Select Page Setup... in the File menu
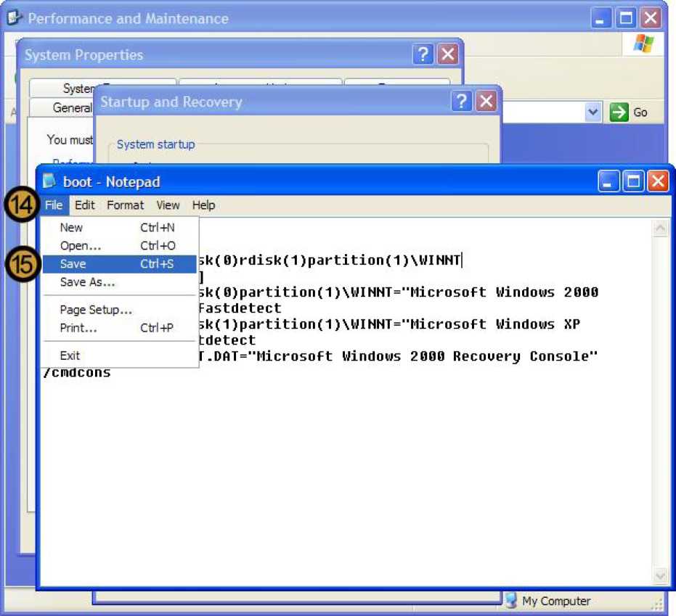 (x=120, y=310)
